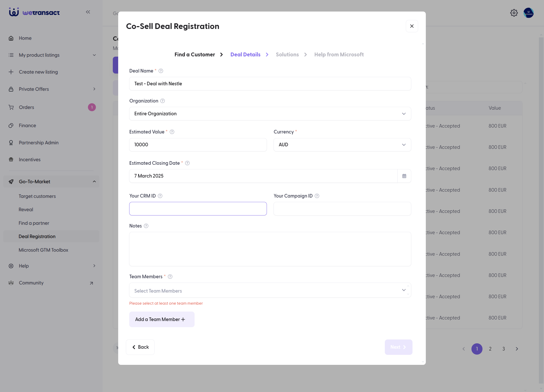544x392 pixels.
Task: Click the Your CRM ID help icon
Action: tap(160, 196)
